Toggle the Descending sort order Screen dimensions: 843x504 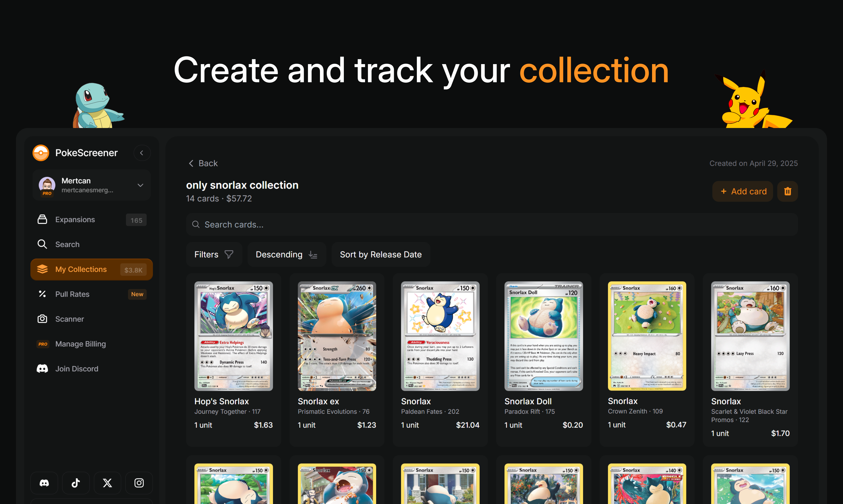287,254
